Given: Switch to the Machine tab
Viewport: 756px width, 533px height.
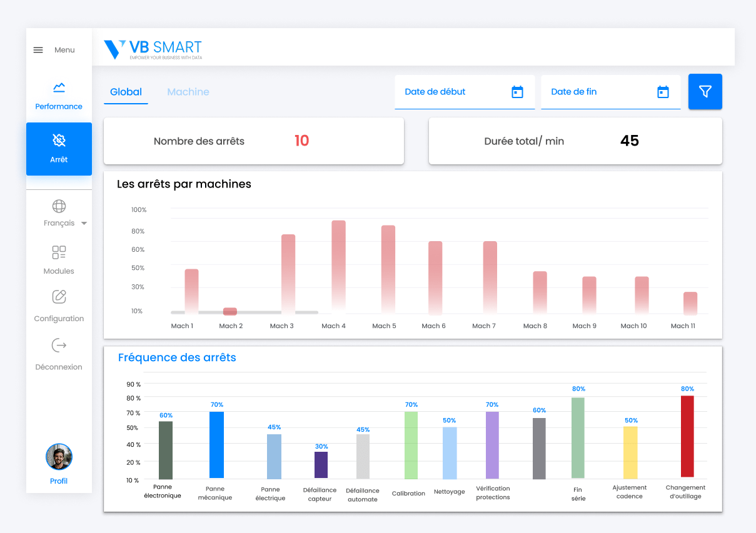Looking at the screenshot, I should pyautogui.click(x=188, y=91).
